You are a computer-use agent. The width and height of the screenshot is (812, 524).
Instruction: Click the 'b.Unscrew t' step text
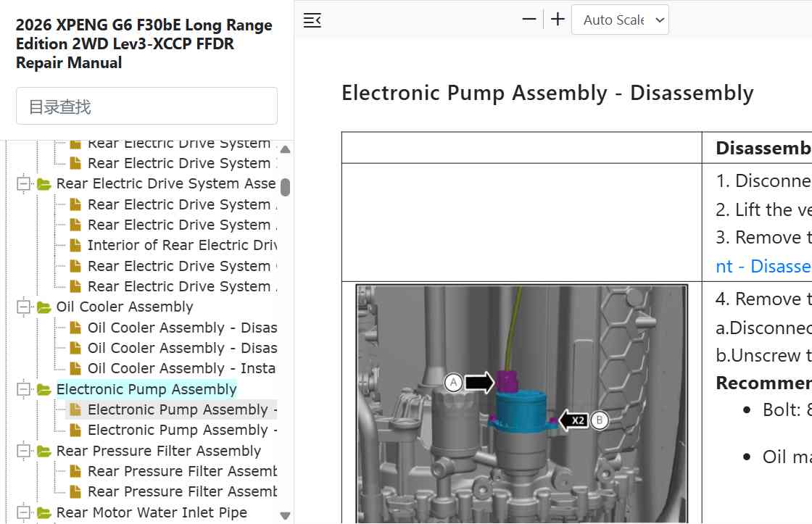click(x=763, y=355)
